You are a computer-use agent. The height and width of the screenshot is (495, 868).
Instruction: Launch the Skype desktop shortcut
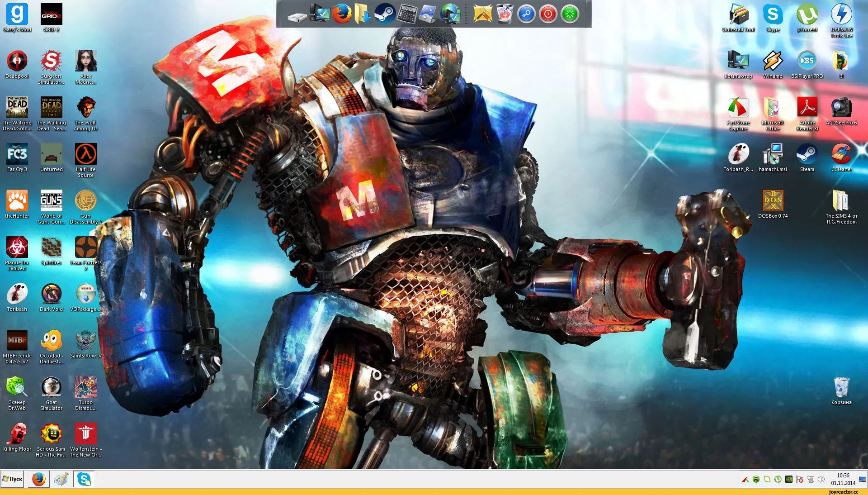click(773, 17)
